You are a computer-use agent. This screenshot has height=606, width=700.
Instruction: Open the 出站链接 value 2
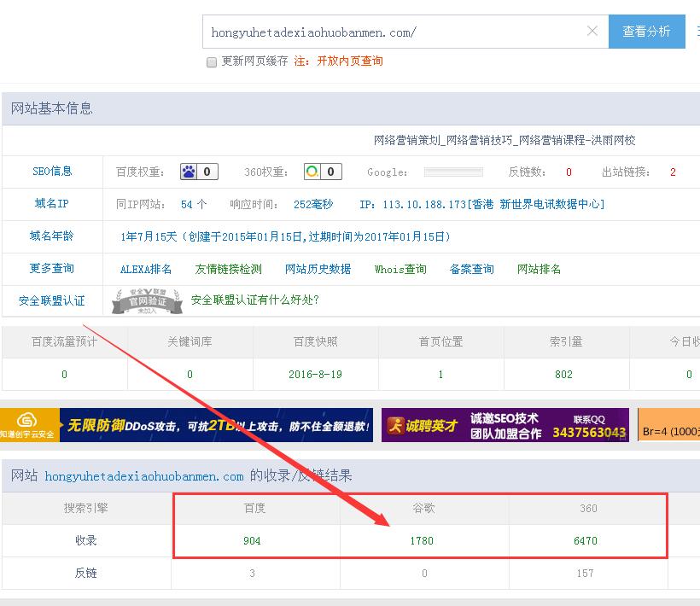pos(673,172)
